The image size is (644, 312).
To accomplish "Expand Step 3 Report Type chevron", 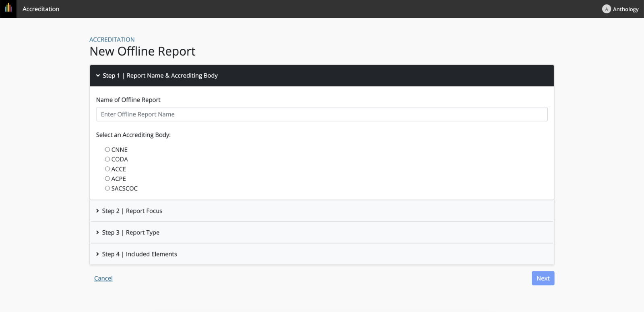I will click(97, 233).
